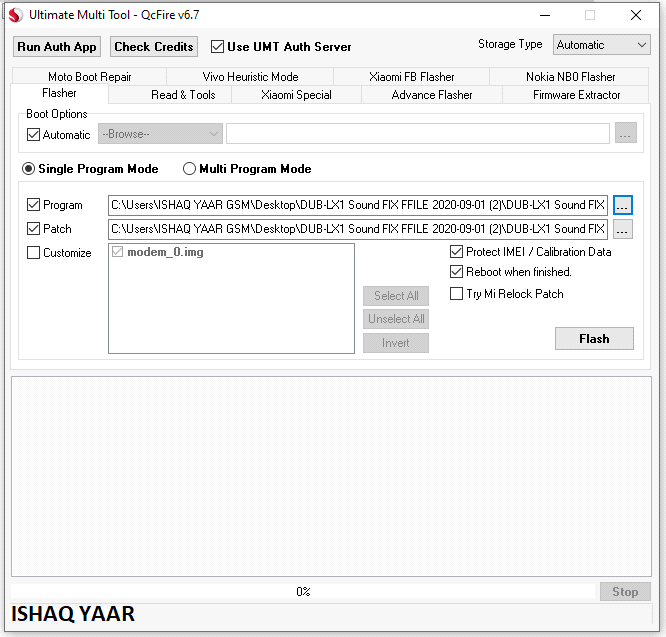The width and height of the screenshot is (666, 637).
Task: Uncheck Automatic boot option
Action: pos(33,135)
